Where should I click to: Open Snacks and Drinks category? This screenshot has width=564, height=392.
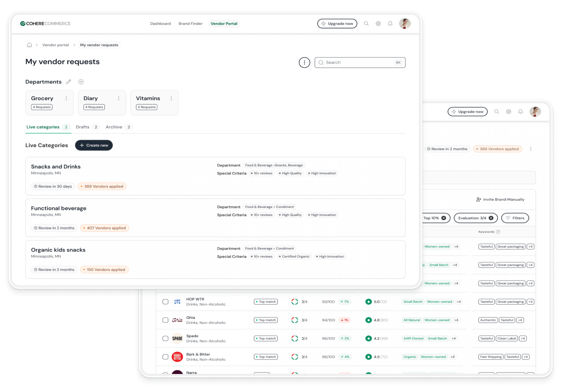[x=215, y=176]
